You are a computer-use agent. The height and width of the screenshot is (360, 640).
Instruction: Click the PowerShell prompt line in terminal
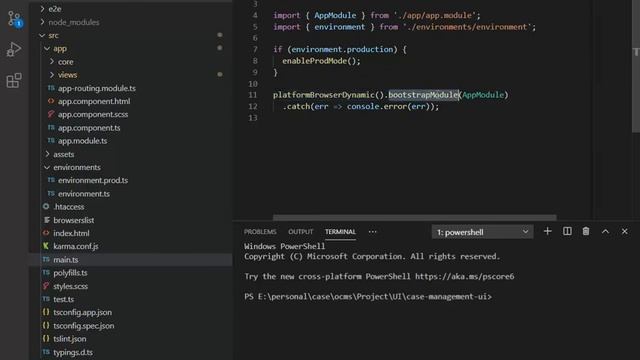click(368, 297)
